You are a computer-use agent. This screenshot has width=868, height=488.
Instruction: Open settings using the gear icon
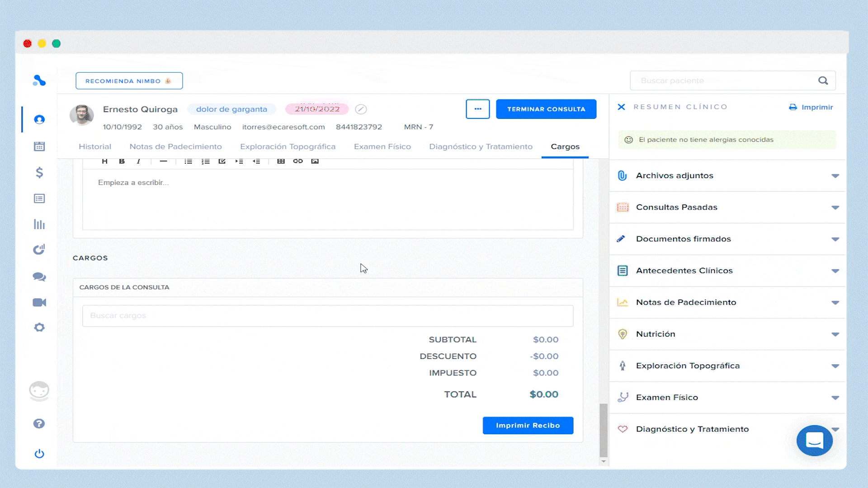tap(39, 327)
